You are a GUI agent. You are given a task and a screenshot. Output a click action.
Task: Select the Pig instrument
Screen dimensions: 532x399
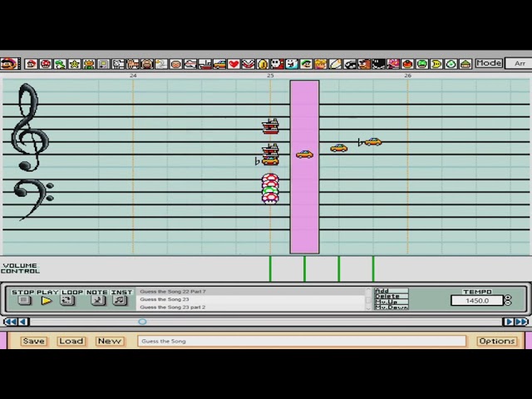point(147,64)
